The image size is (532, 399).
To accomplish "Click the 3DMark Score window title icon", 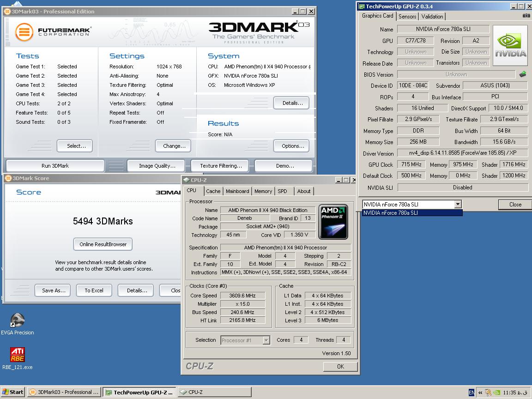I will [8, 178].
